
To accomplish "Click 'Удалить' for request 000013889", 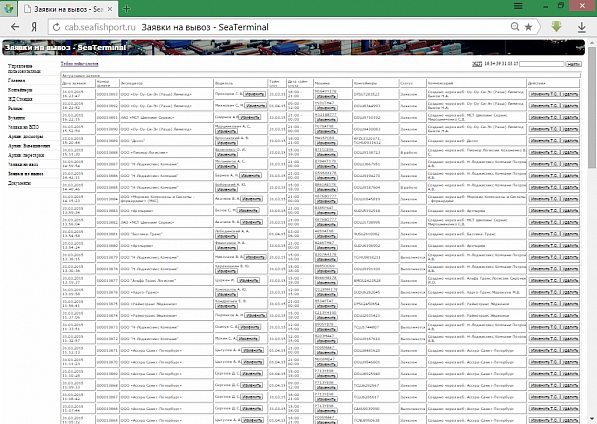I will tap(570, 140).
